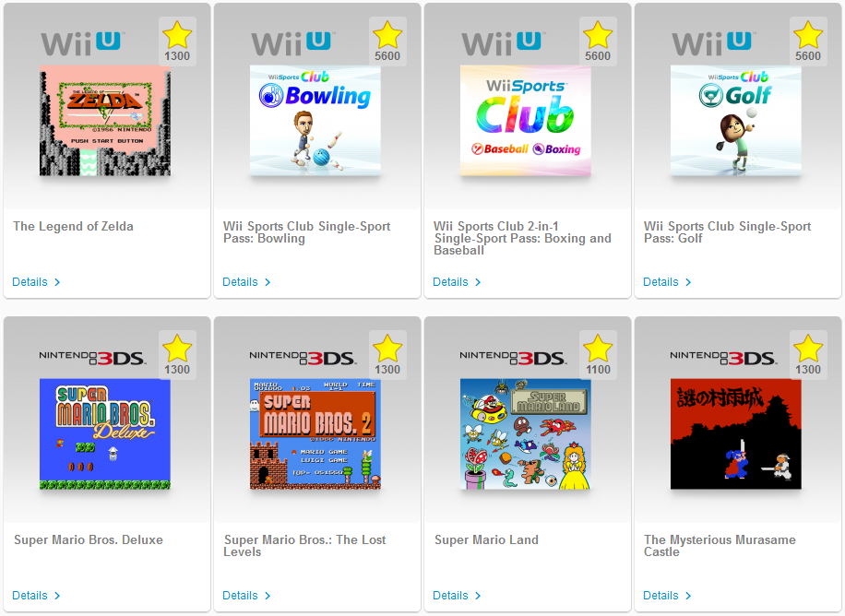This screenshot has height=616, width=845.
Task: Click the star icon on Mysterious Murasame Castle card
Action: point(808,349)
